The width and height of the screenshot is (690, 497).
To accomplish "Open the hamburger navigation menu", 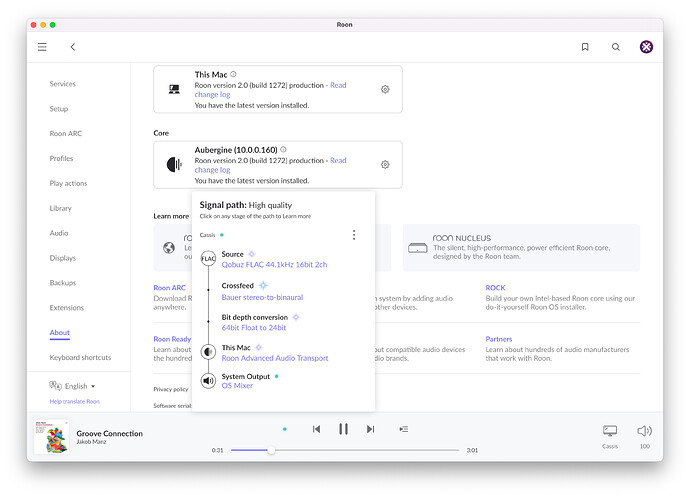I will [42, 47].
